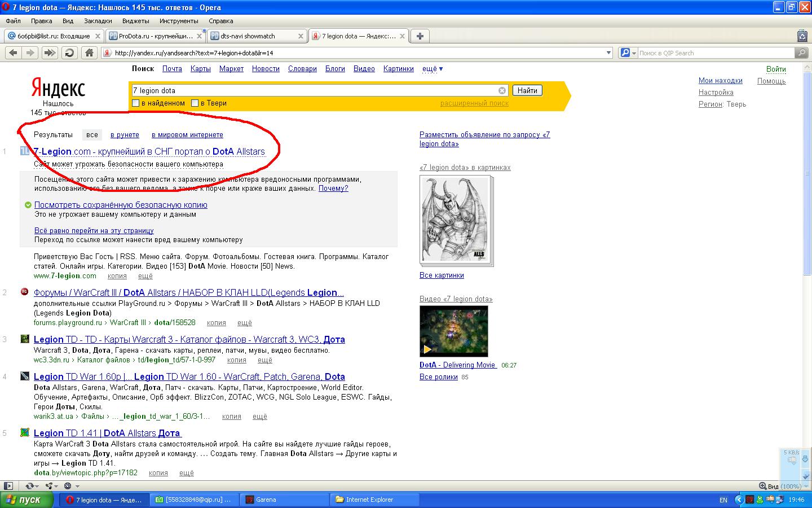Image resolution: width=812 pixels, height=508 pixels.
Task: Open the EN language indicator in tray
Action: 723,500
